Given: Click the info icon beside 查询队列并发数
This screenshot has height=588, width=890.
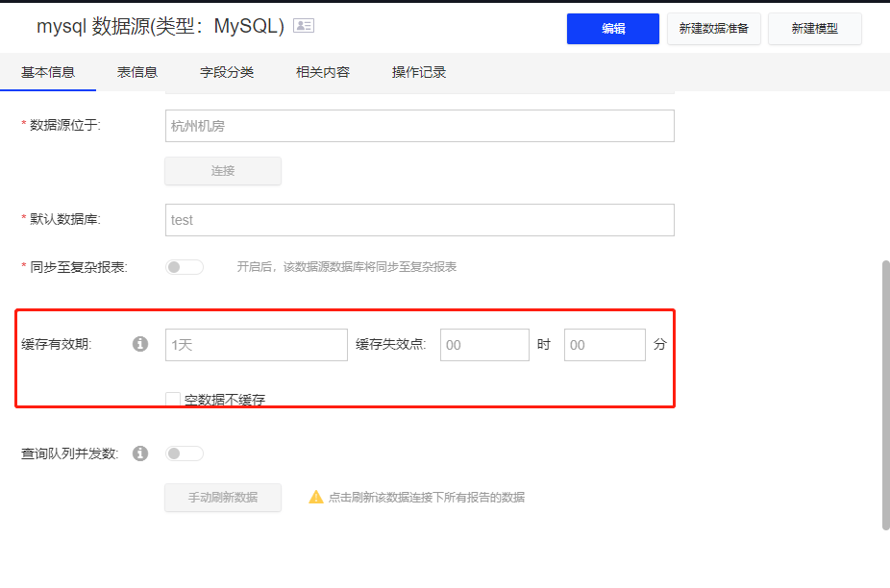Looking at the screenshot, I should [139, 453].
